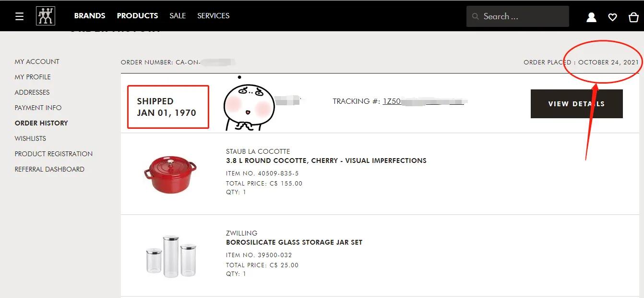The image size is (644, 298).
Task: Open the Referral Dashboard link
Action: pyautogui.click(x=49, y=169)
